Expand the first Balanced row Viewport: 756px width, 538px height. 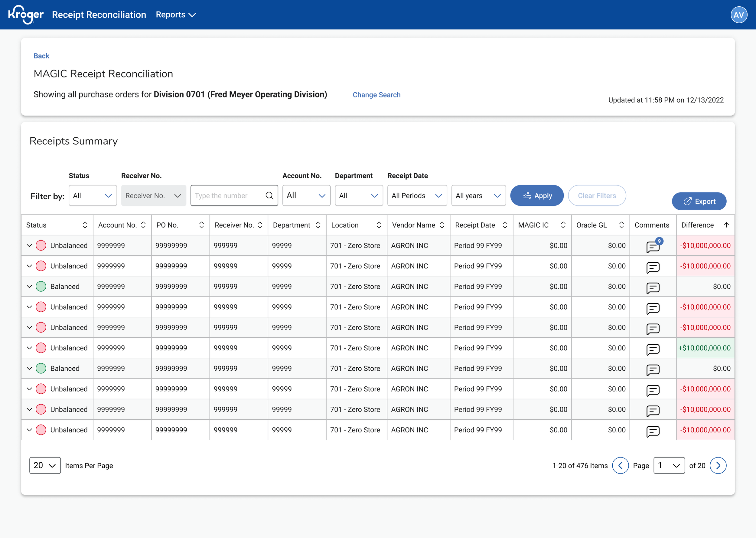pyautogui.click(x=29, y=287)
